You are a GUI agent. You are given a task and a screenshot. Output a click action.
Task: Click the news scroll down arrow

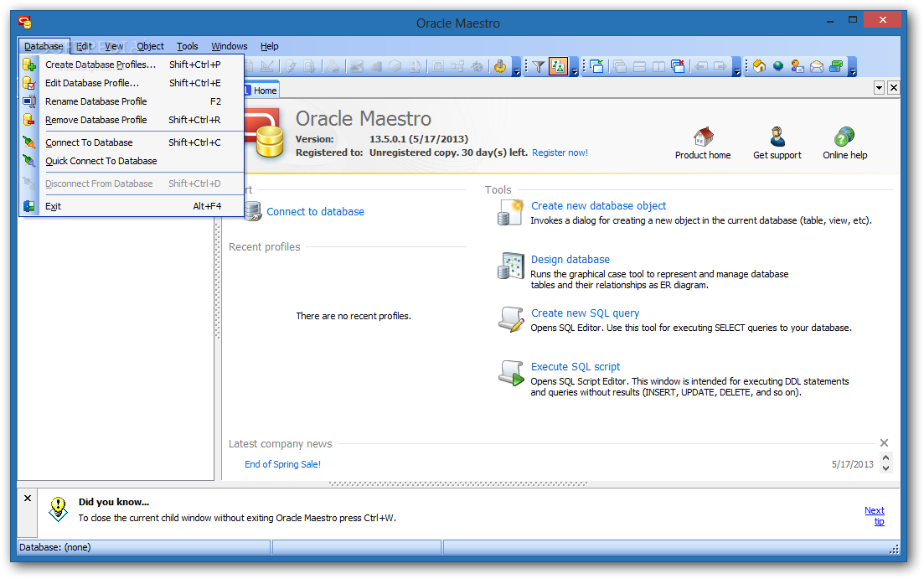click(885, 468)
